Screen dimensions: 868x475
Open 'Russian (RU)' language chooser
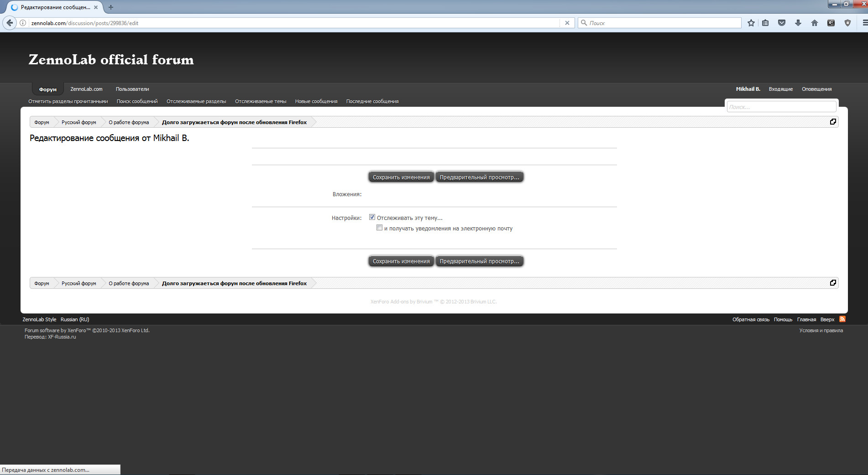[x=75, y=319]
